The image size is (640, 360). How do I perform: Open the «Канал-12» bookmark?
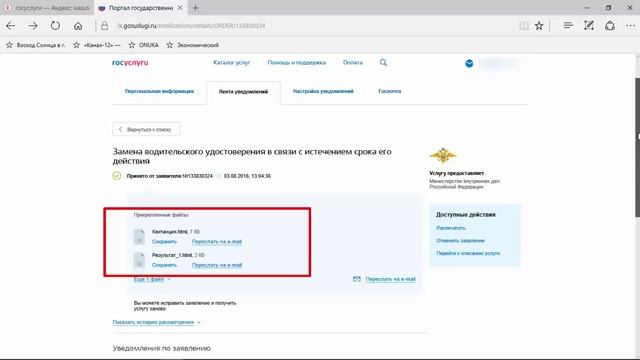pyautogui.click(x=97, y=45)
